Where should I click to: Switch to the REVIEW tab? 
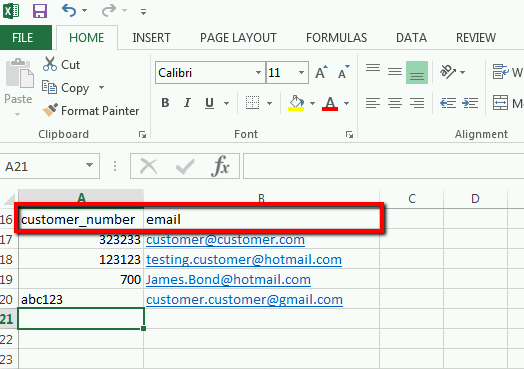click(476, 38)
